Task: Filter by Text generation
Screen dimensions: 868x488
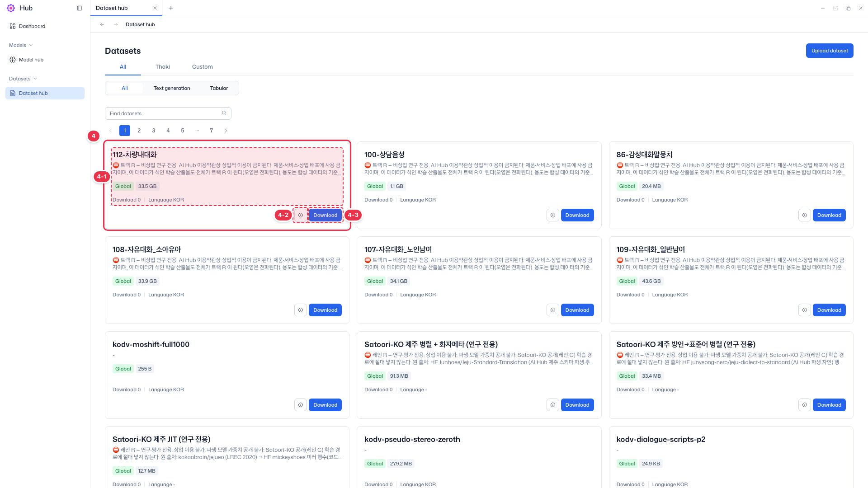Action: 172,88
